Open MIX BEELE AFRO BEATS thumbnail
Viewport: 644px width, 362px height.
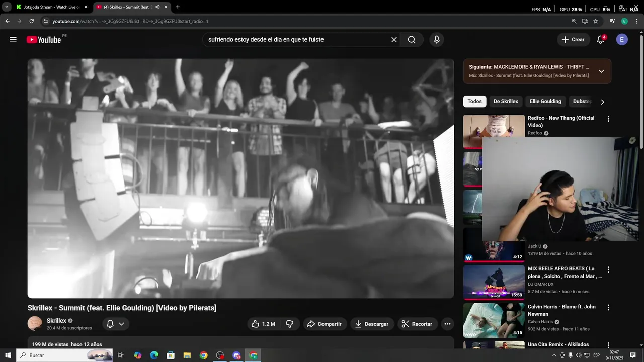point(494,282)
